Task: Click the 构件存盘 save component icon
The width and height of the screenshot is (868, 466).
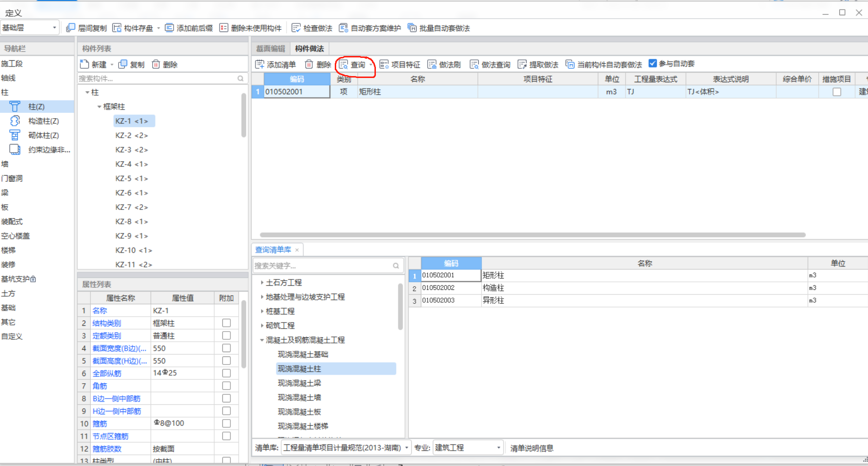Action: [117, 28]
